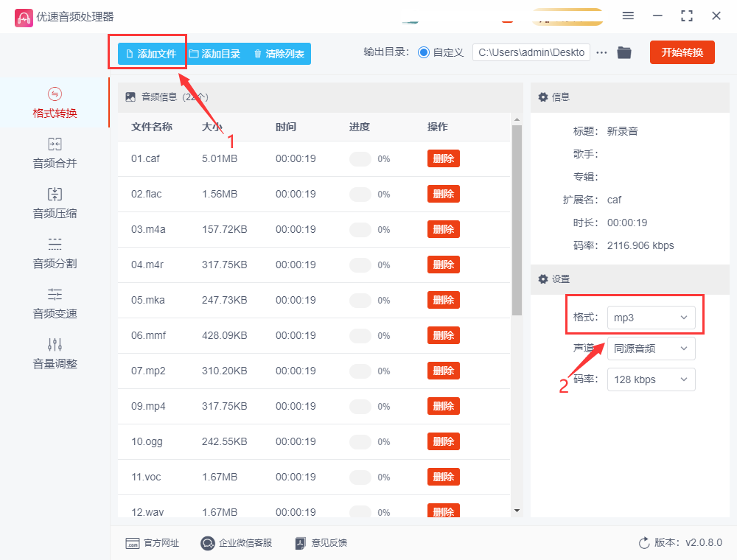Open the 意见反馈 feedback link
The height and width of the screenshot is (560, 737).
[321, 543]
